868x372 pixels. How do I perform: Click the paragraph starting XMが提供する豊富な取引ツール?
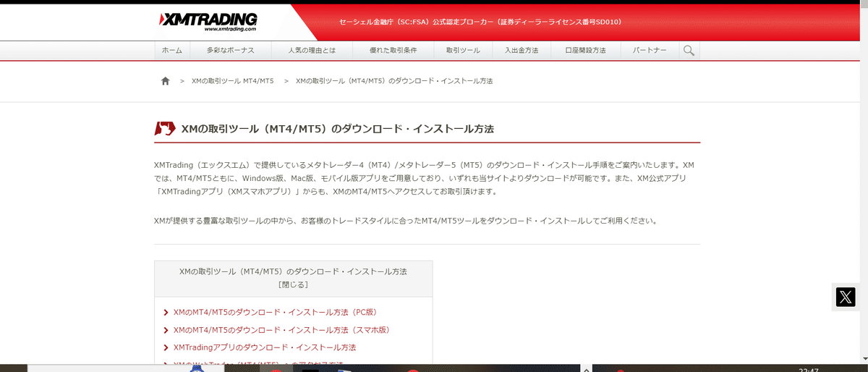click(406, 221)
